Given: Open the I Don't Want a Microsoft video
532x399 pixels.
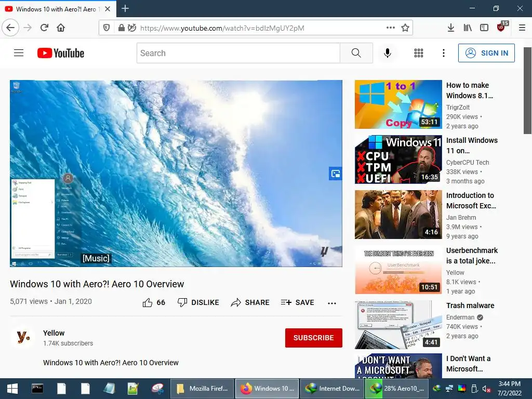Looking at the screenshot, I should (x=468, y=363).
